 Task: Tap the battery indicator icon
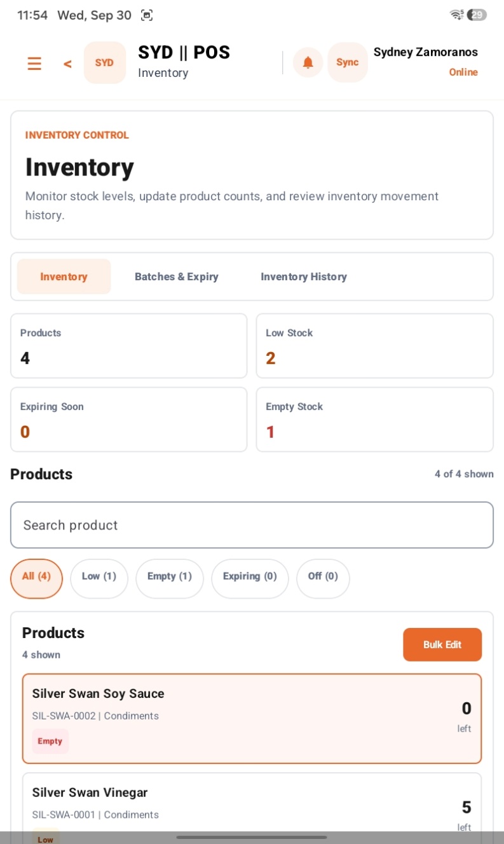[x=477, y=15]
